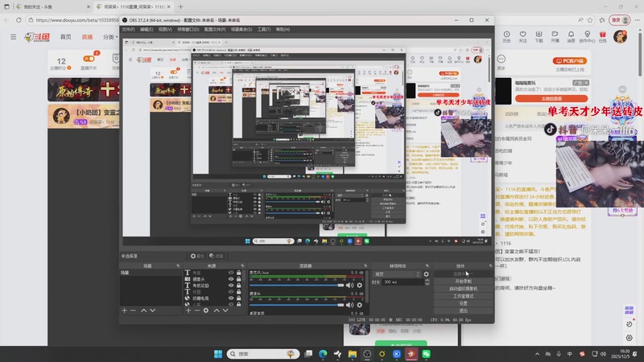Viewport: 644px width, 362px height.
Task: Add page to favorites star icon
Action: (590, 19)
